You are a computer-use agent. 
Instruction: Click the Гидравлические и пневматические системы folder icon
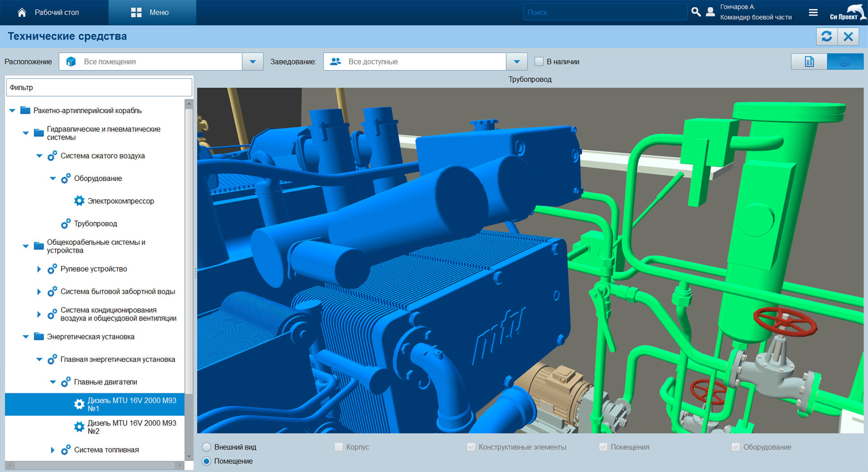(39, 133)
